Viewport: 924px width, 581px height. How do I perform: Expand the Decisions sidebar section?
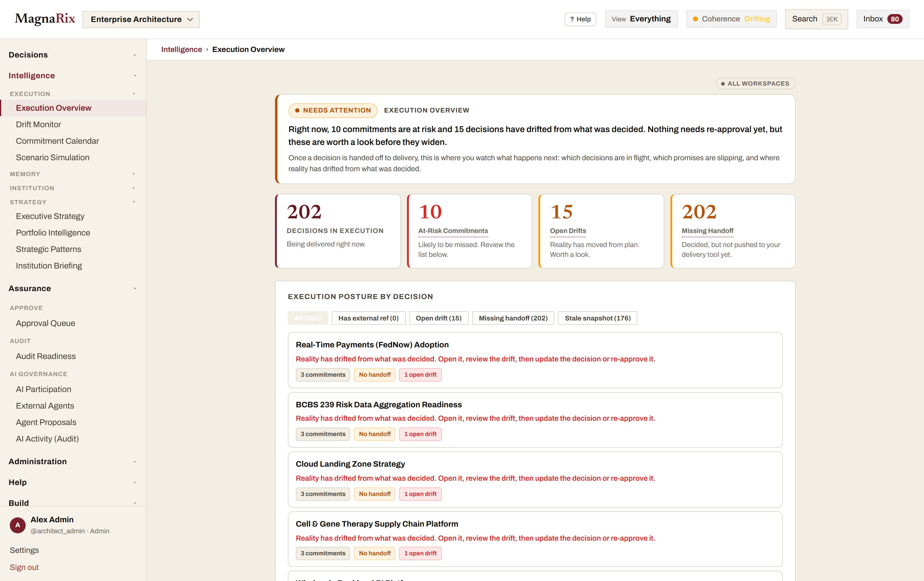coord(73,55)
